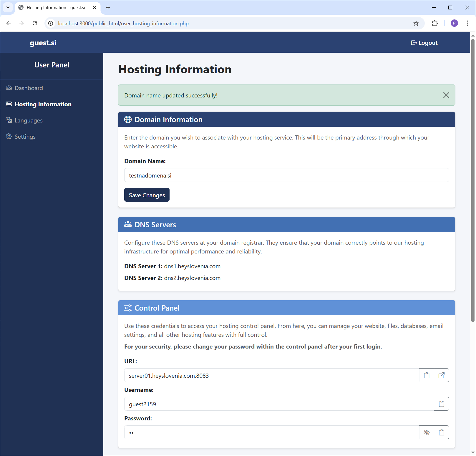Open the Dashboard from the sidebar
This screenshot has width=476, height=456.
pos(29,88)
